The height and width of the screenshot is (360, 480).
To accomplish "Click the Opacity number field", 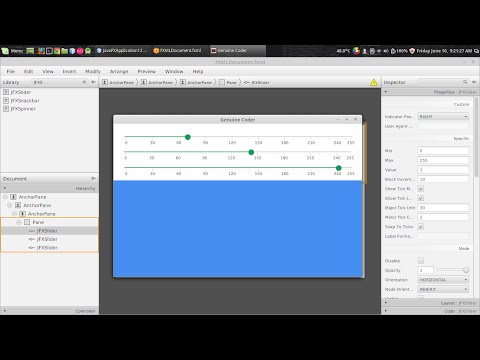I will 426,270.
